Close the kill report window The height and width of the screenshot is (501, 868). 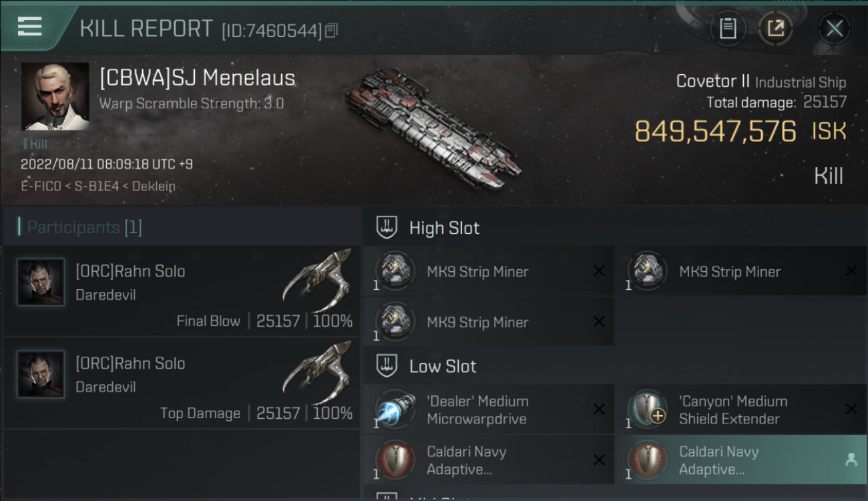(x=834, y=28)
